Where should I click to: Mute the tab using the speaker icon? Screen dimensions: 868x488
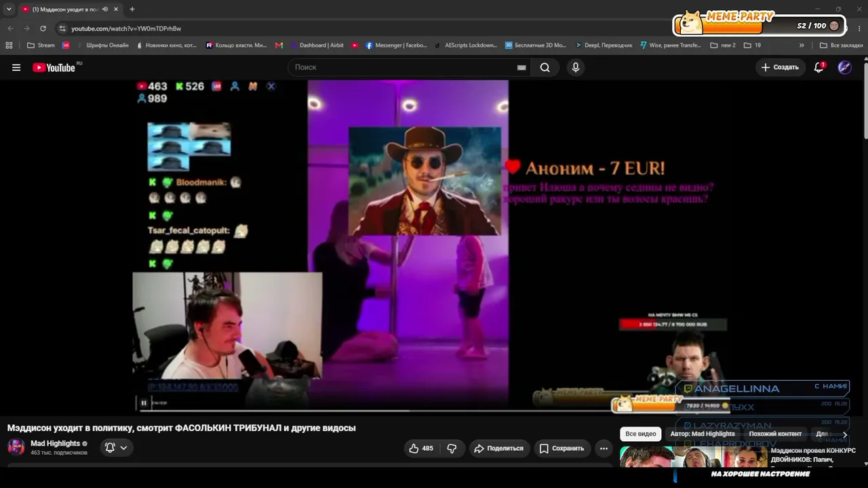click(x=104, y=9)
